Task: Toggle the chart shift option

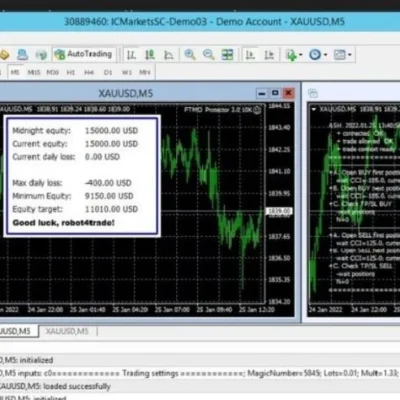Action: tap(269, 54)
